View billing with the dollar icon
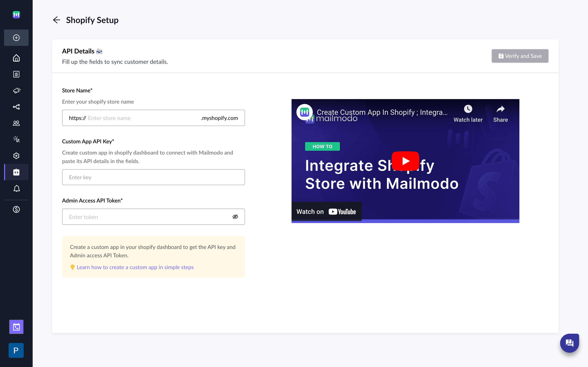Viewport: 588px width, 367px height. 16,209
